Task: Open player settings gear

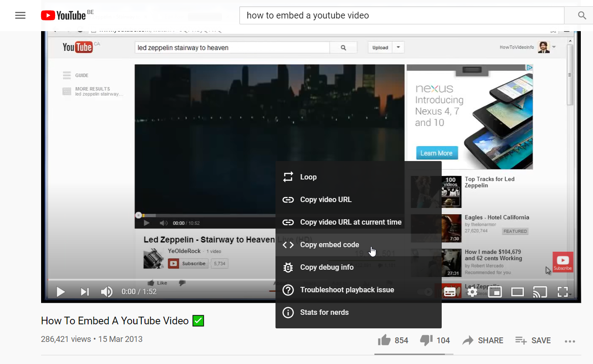Action: (472, 292)
